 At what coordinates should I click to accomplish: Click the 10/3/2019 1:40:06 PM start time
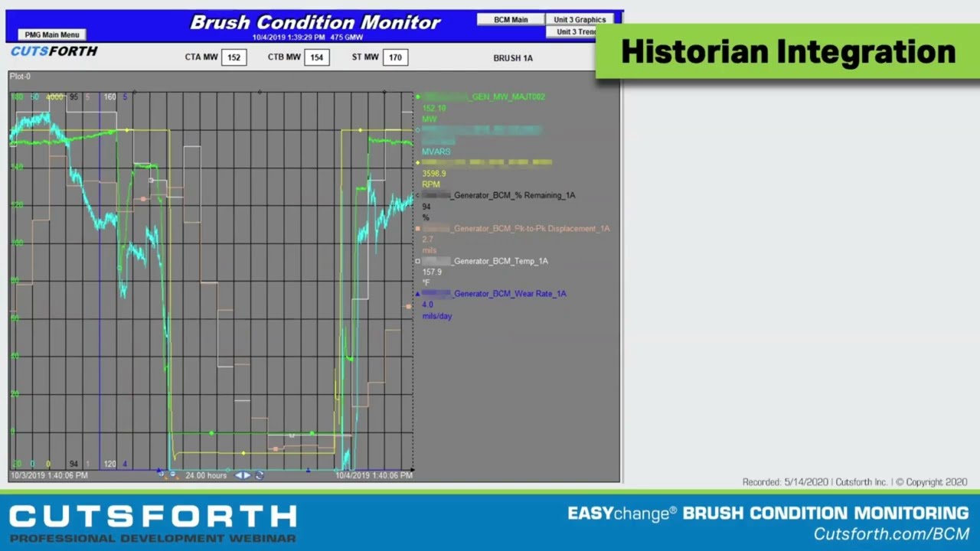point(49,475)
